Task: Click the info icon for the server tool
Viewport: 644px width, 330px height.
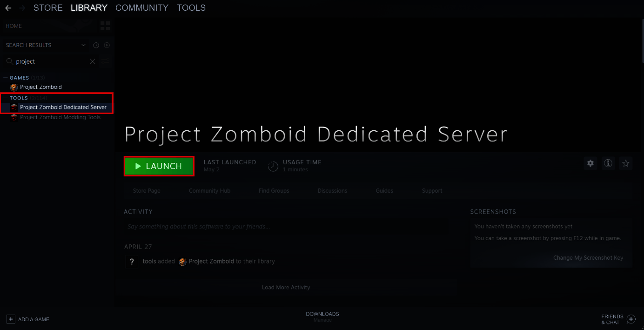Action: click(608, 163)
